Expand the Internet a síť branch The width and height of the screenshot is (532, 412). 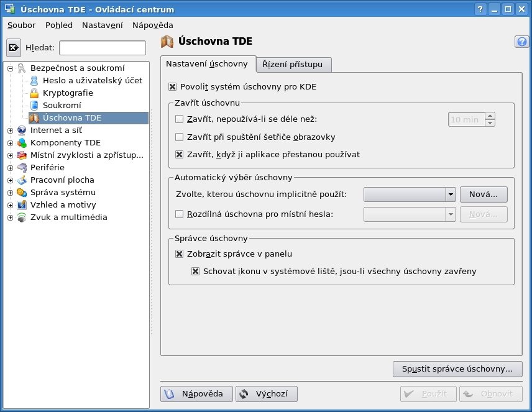pos(10,130)
